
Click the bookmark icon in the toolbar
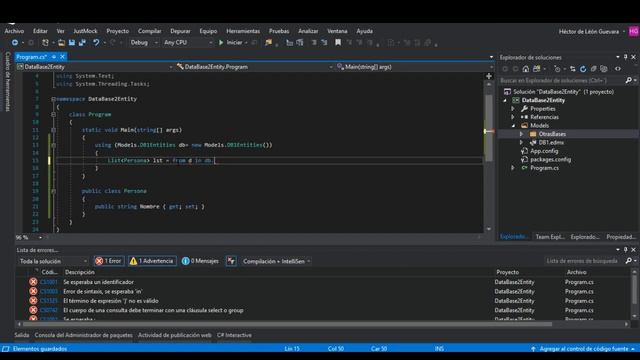pos(338,42)
